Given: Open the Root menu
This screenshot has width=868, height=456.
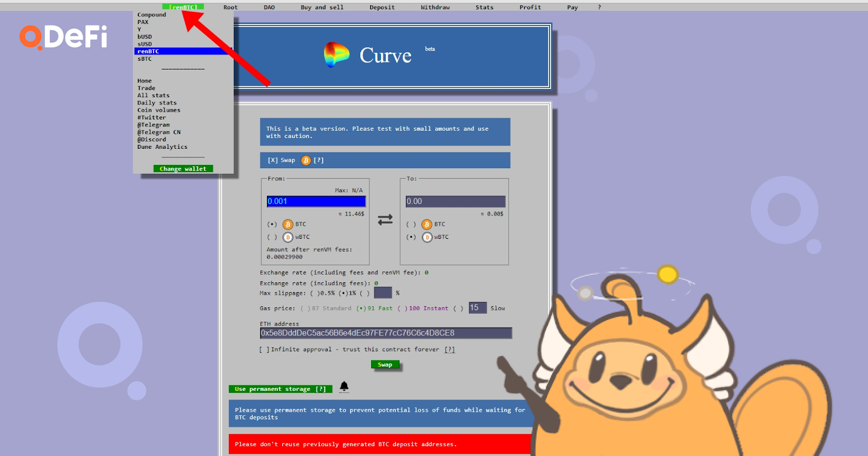Looking at the screenshot, I should tap(231, 7).
